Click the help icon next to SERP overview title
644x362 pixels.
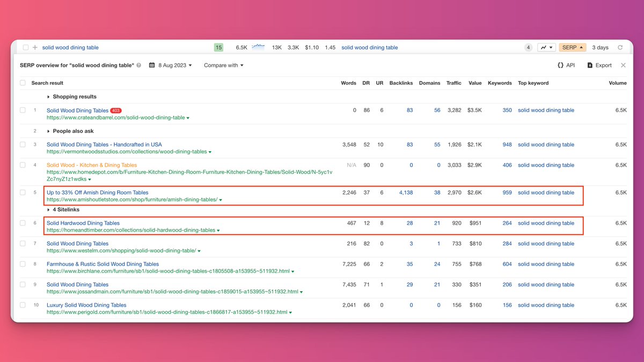[x=139, y=65]
